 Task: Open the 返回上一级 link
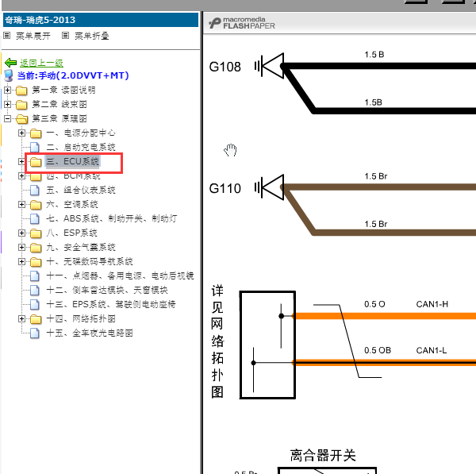pyautogui.click(x=41, y=64)
